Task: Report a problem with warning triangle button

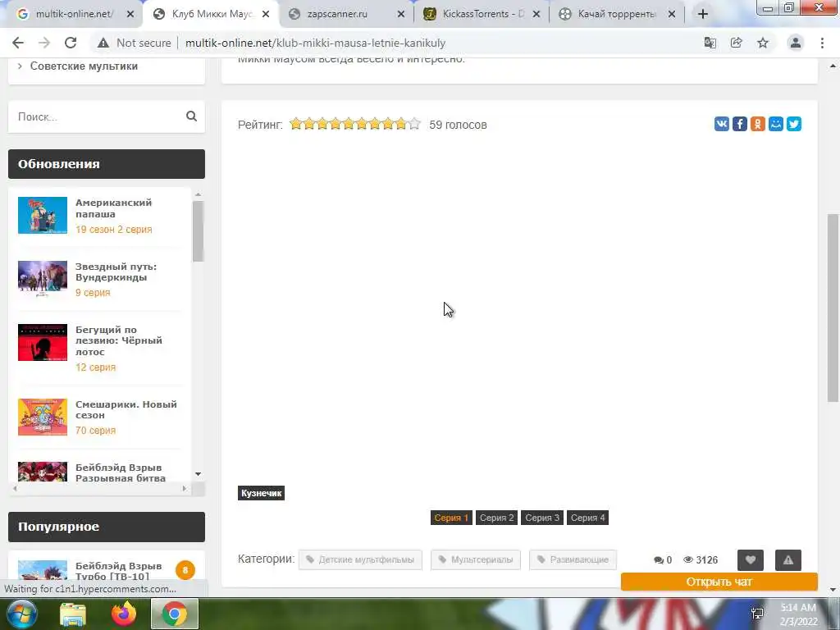Action: pos(788,559)
